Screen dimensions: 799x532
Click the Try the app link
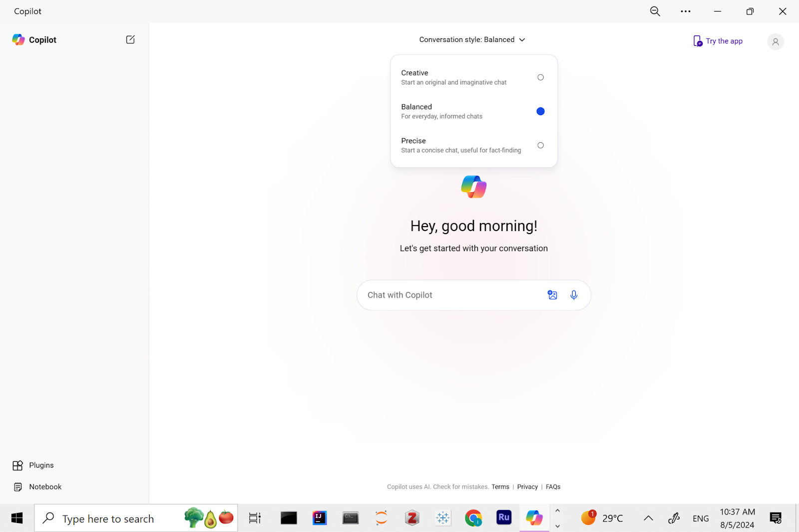(718, 41)
